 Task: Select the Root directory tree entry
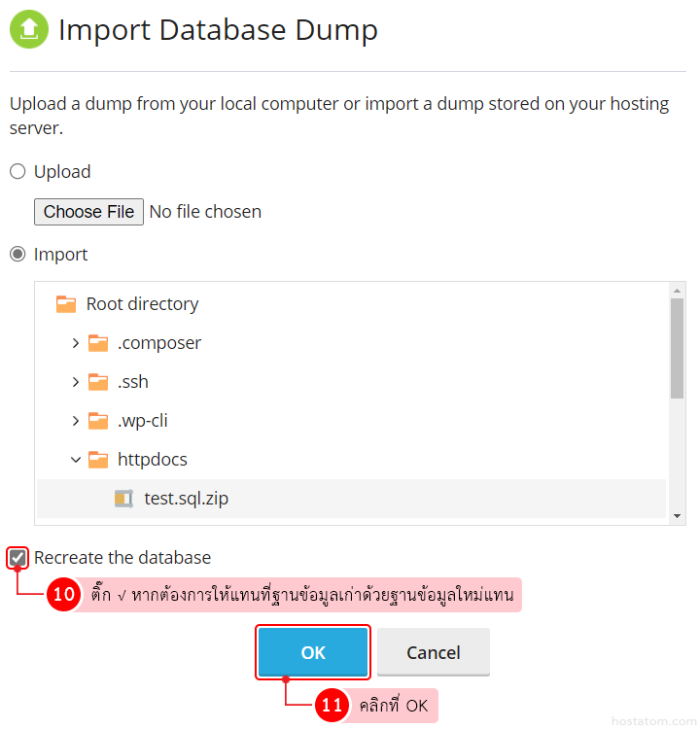142,304
